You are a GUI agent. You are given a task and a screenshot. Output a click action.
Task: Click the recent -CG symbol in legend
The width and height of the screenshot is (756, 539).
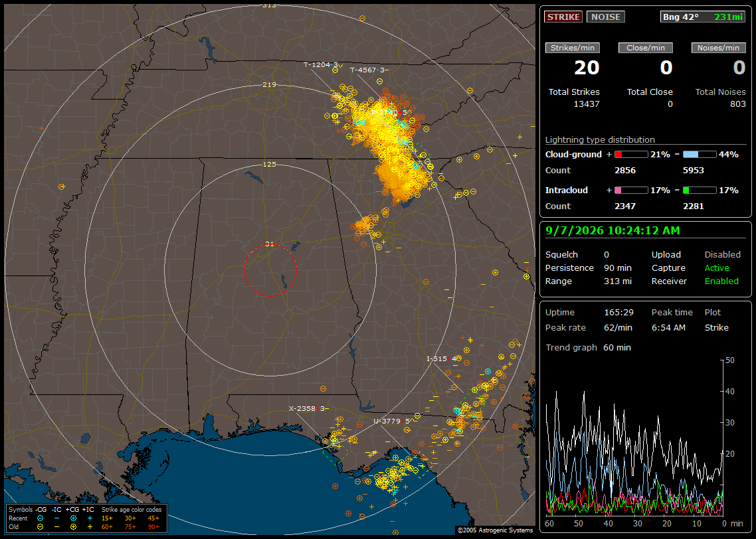[40, 518]
